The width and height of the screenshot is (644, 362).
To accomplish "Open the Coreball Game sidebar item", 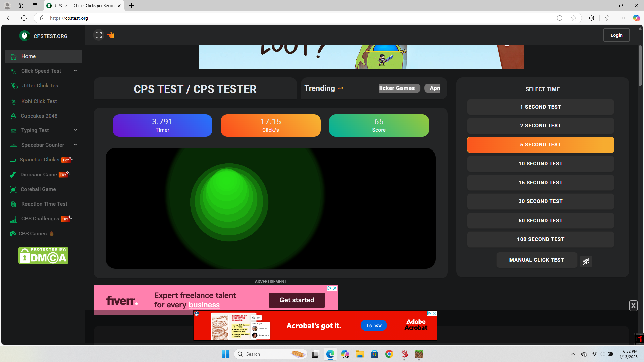I will 38,189.
